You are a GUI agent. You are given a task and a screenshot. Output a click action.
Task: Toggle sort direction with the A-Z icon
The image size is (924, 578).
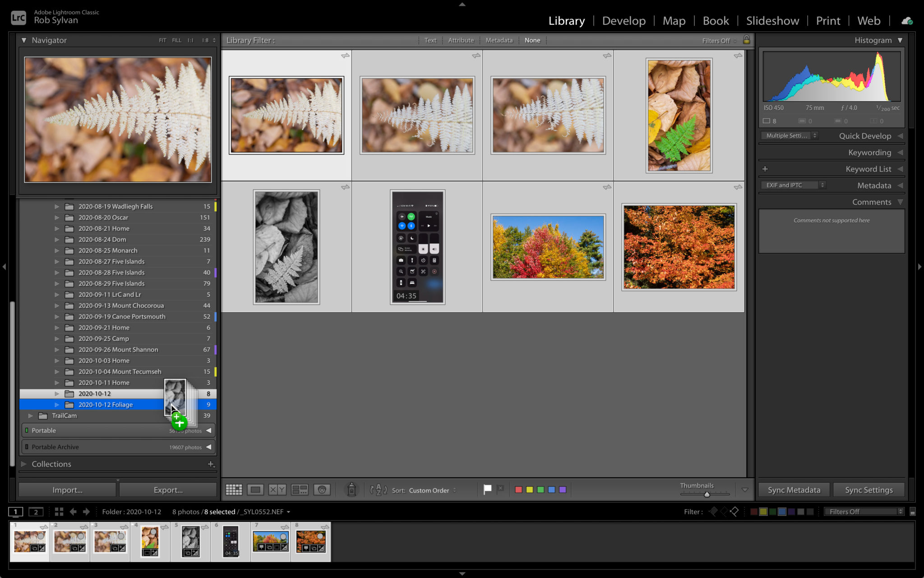(x=379, y=489)
